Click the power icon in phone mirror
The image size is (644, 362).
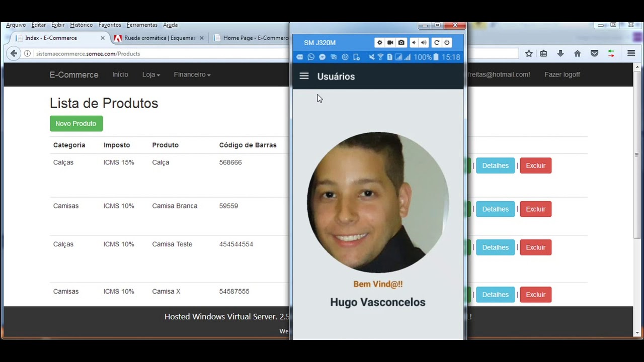tap(447, 43)
